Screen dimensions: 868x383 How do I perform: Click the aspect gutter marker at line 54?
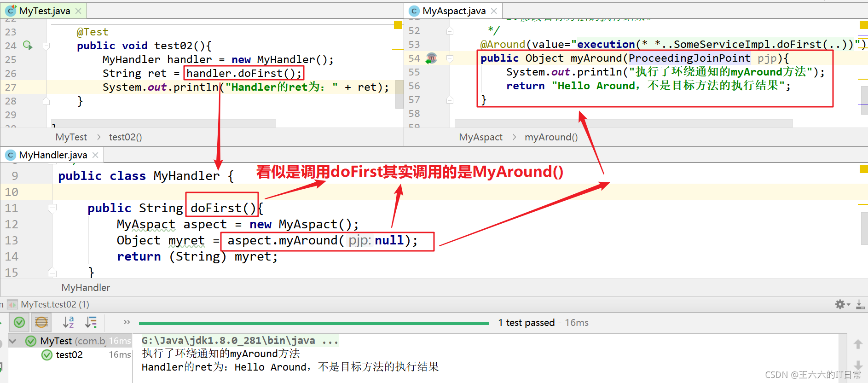coord(431,58)
